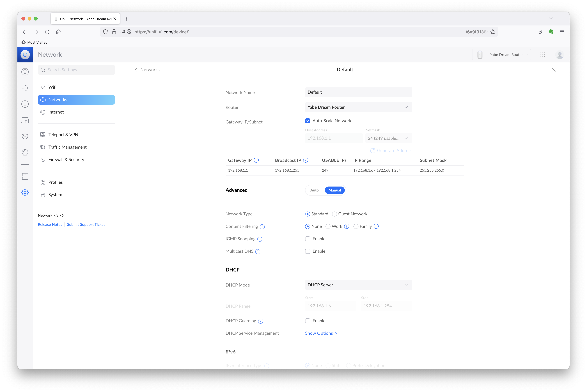The height and width of the screenshot is (392, 587).
Task: Open the apps grid icon in header
Action: [x=542, y=55]
